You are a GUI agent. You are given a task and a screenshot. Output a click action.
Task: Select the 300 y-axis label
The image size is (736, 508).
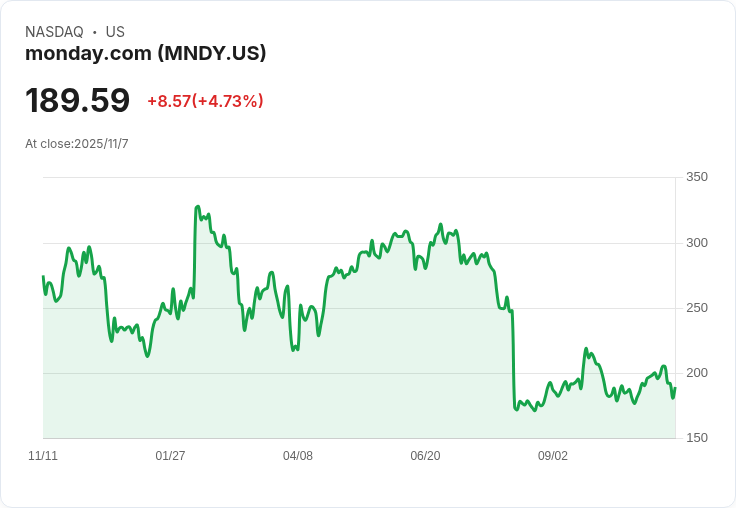click(x=696, y=242)
